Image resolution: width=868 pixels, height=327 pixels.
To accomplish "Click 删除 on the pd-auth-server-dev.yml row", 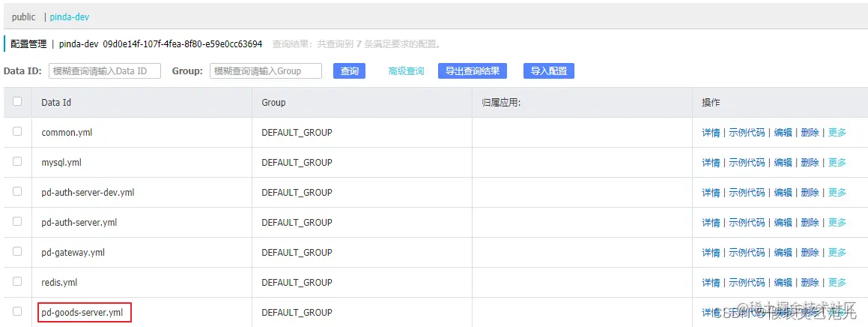I will 810,192.
